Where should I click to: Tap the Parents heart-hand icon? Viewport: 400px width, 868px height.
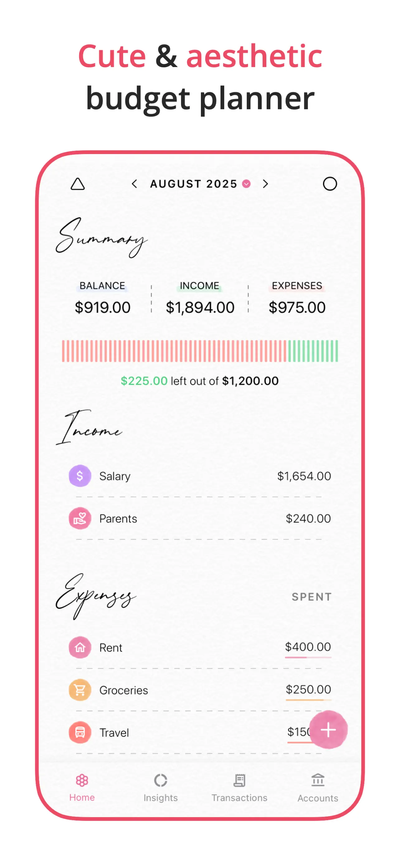click(80, 518)
